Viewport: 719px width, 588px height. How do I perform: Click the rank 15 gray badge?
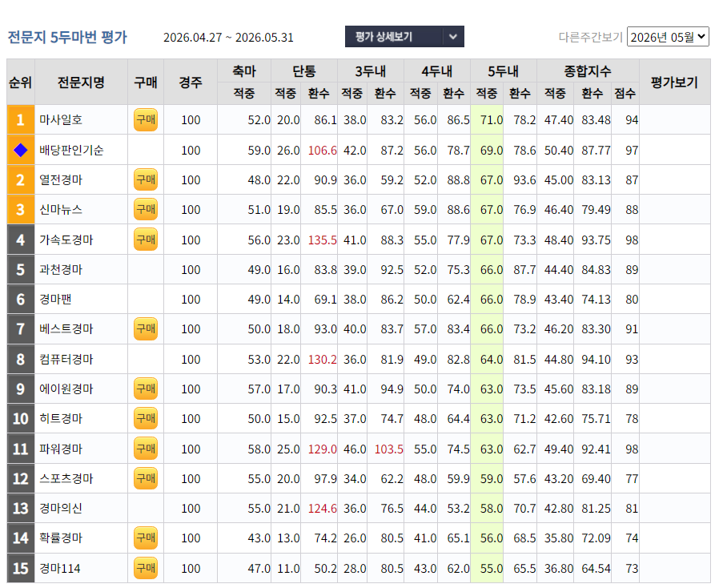point(21,568)
